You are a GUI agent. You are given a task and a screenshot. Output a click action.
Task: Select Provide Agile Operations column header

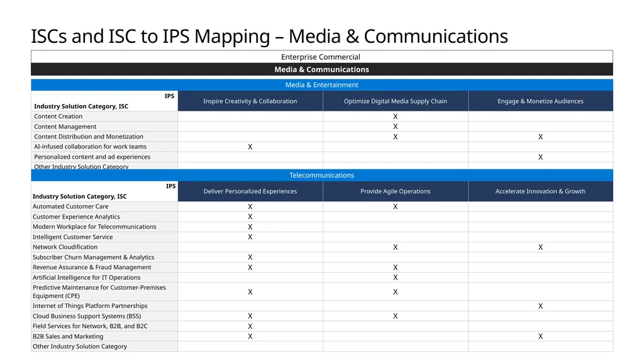tap(396, 191)
